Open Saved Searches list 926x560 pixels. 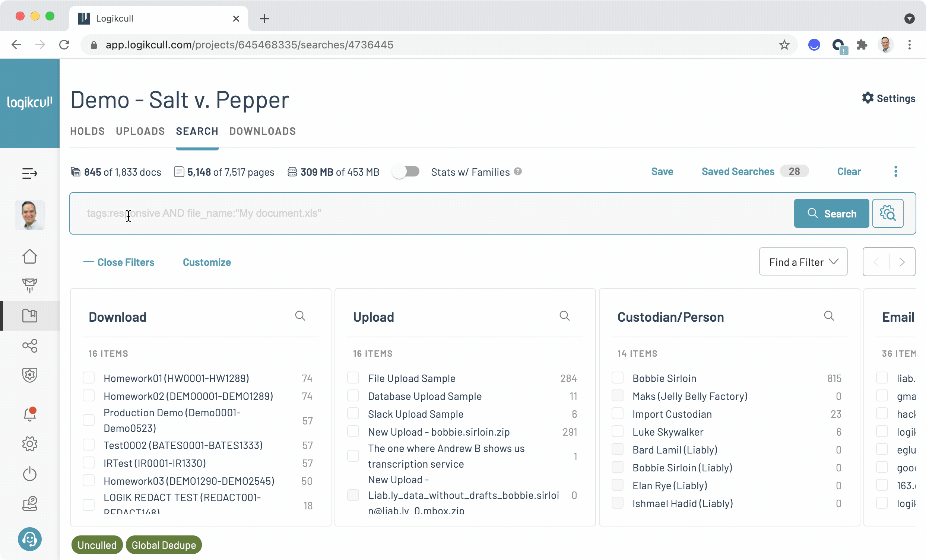755,171
